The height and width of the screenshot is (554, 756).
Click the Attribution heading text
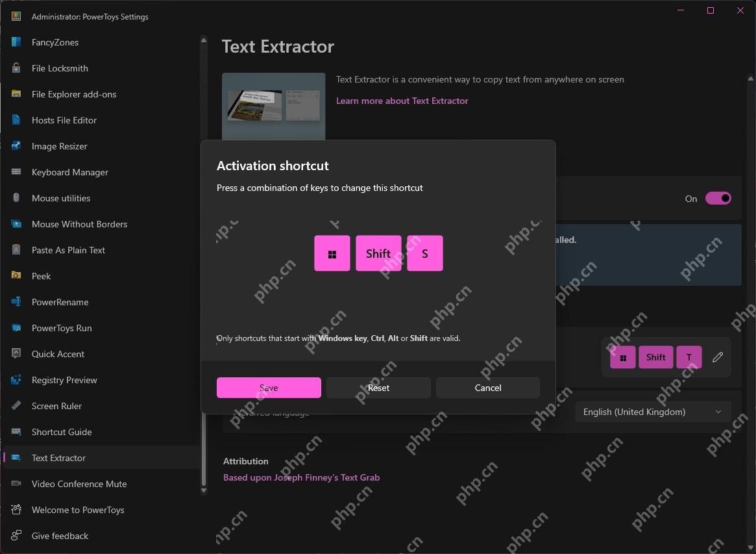[246, 461]
